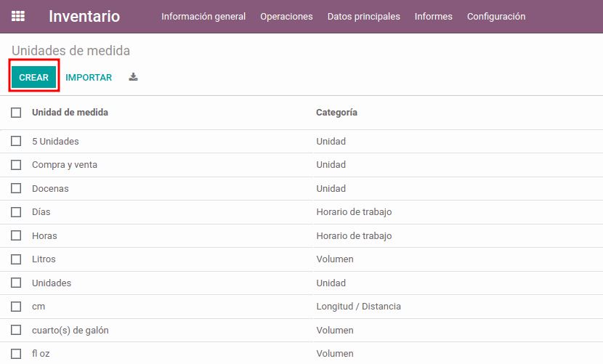The height and width of the screenshot is (364, 603).
Task: Select the Litros row checkbox
Action: (16, 259)
